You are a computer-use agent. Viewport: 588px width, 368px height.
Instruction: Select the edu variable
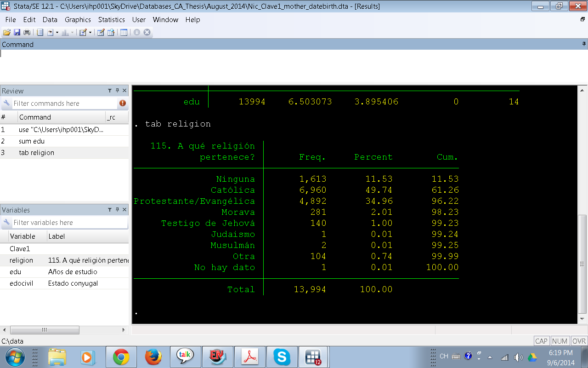(x=64, y=272)
